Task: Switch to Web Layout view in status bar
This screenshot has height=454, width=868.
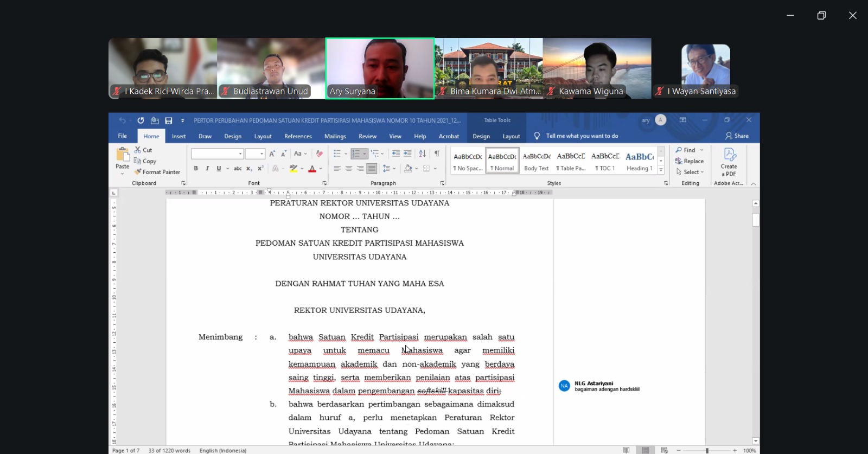Action: (664, 450)
